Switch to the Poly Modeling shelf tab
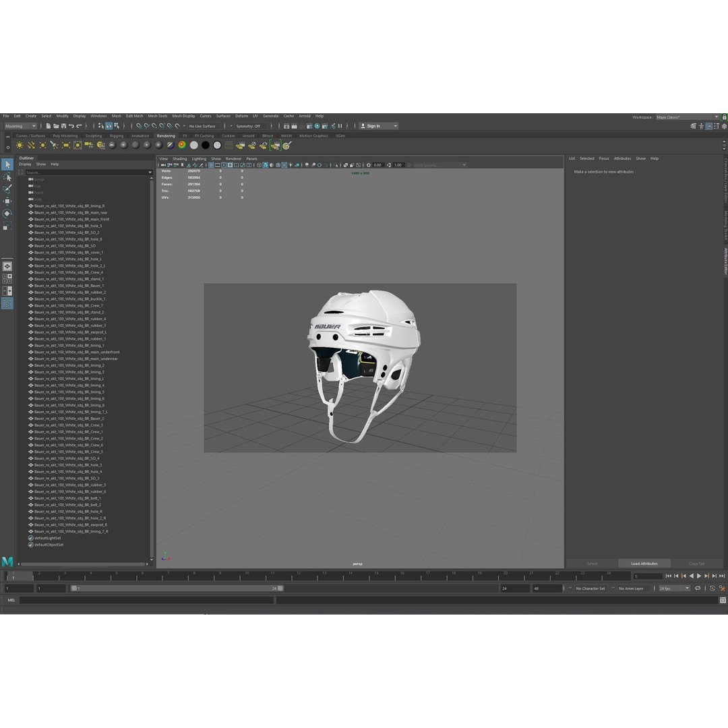 pyautogui.click(x=65, y=136)
